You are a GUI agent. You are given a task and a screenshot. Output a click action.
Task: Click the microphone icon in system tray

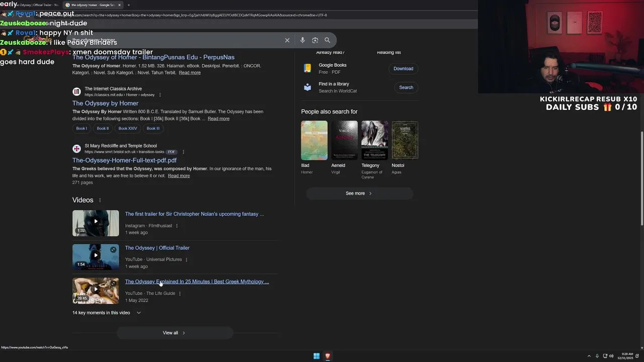(x=597, y=356)
